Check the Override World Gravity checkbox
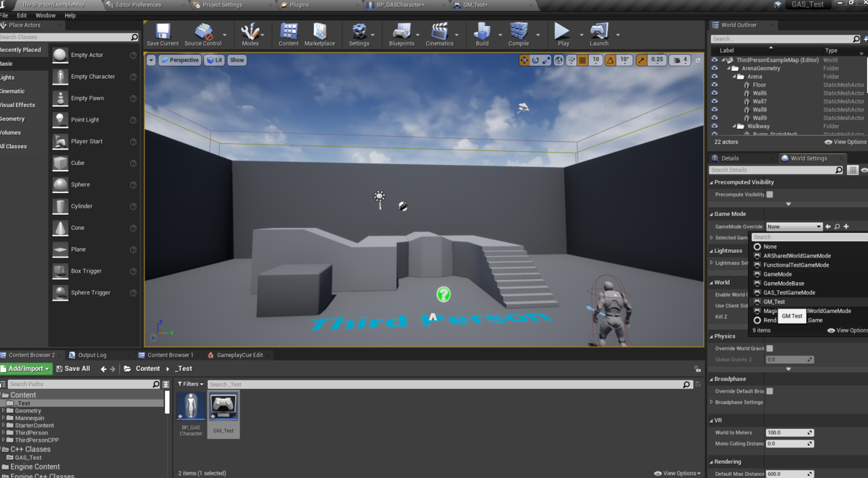The height and width of the screenshot is (478, 868). pyautogui.click(x=770, y=349)
